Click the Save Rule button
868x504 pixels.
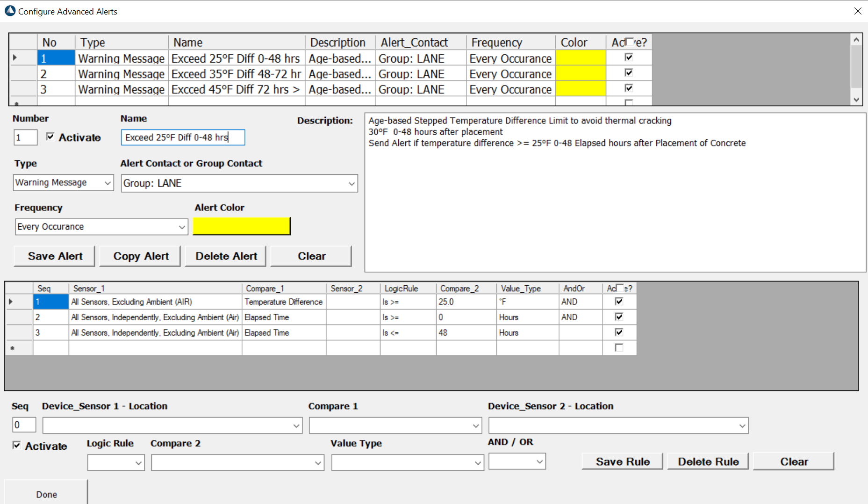tap(623, 461)
